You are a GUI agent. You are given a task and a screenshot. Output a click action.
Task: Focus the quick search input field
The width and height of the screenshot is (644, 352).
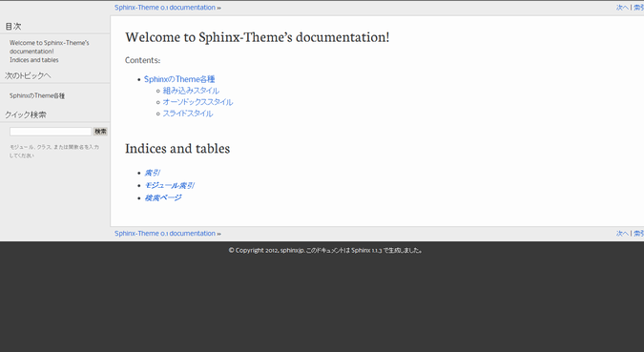[x=51, y=132]
